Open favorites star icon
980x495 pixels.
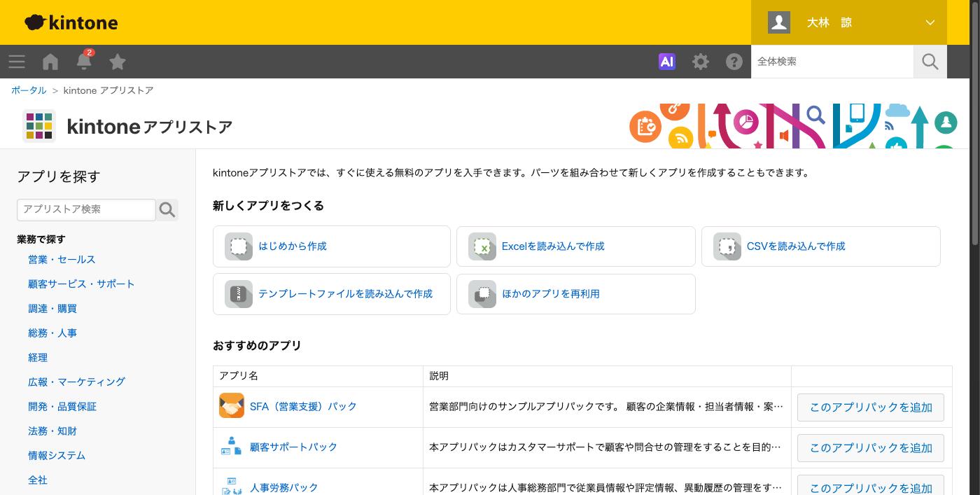[118, 62]
